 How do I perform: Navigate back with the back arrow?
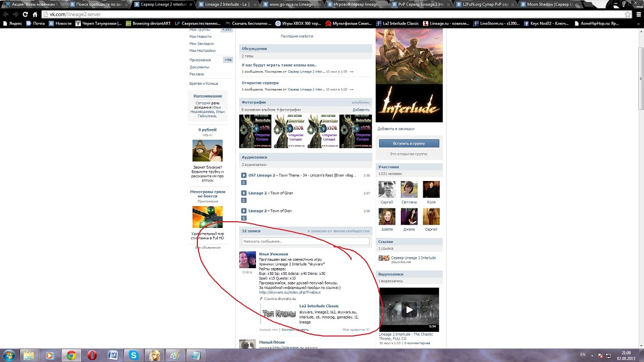[6, 14]
